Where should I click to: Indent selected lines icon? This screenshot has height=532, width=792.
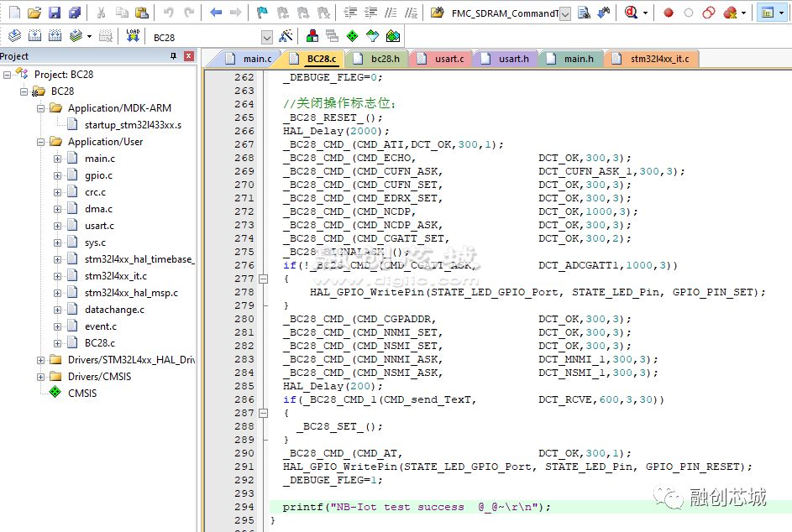pos(350,12)
